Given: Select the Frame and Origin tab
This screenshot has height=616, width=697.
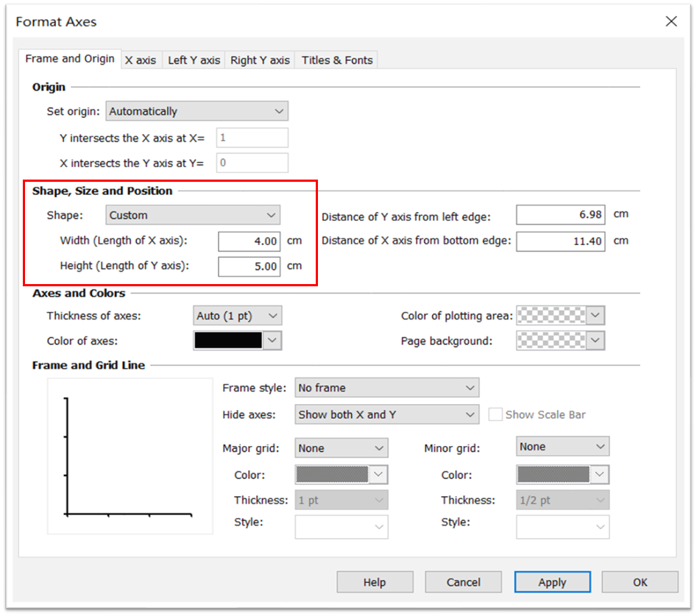Looking at the screenshot, I should [x=70, y=59].
